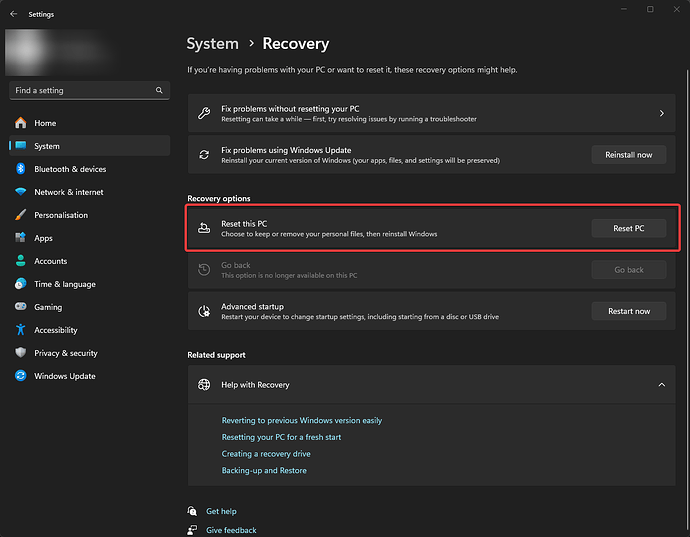Open Backing-up and Restore link
690x537 pixels.
264,471
